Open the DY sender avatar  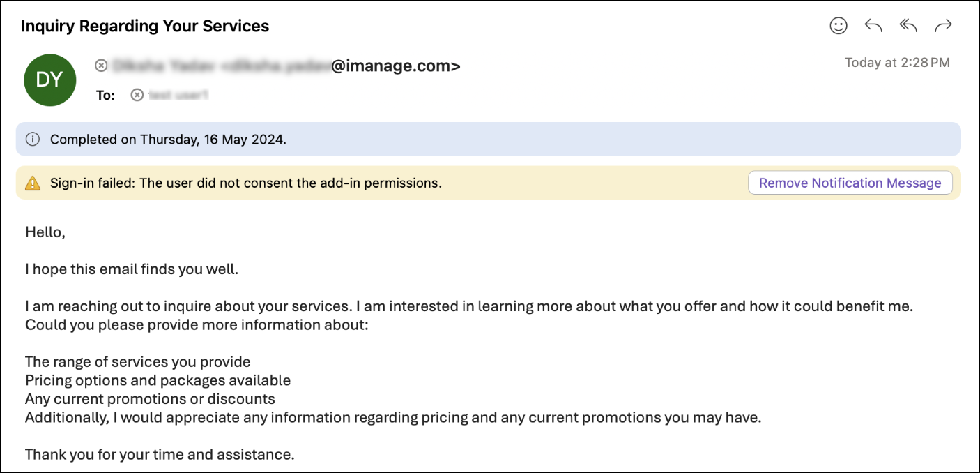(x=49, y=80)
